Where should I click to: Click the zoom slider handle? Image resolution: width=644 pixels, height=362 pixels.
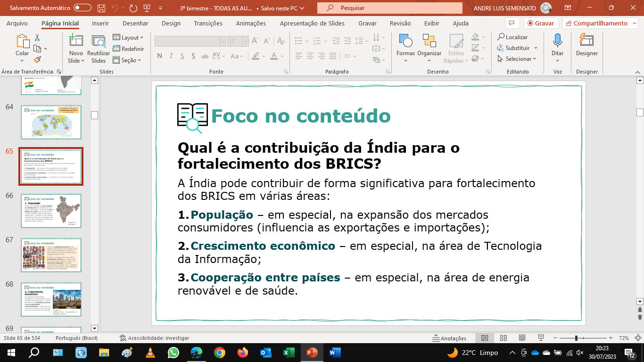(576, 338)
